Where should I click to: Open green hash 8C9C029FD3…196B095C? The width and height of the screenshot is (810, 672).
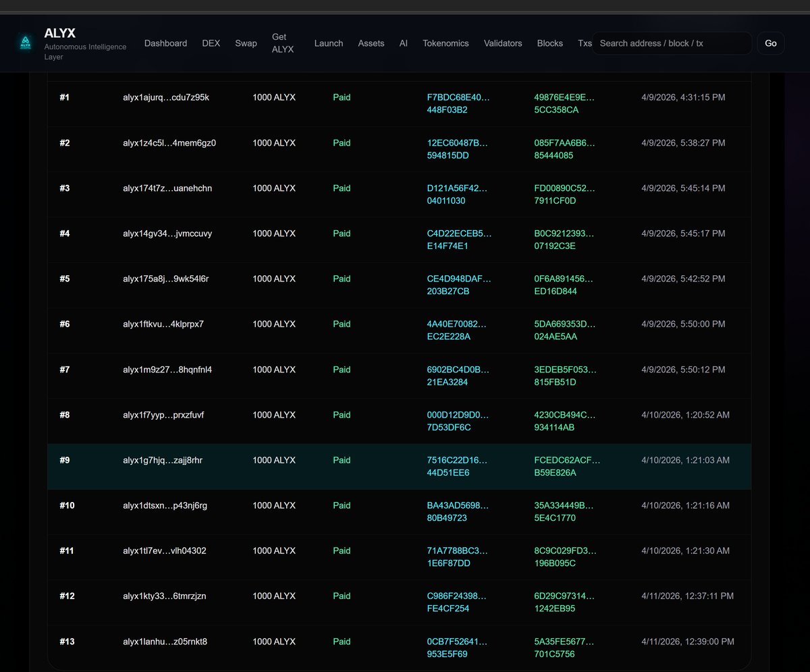566,557
